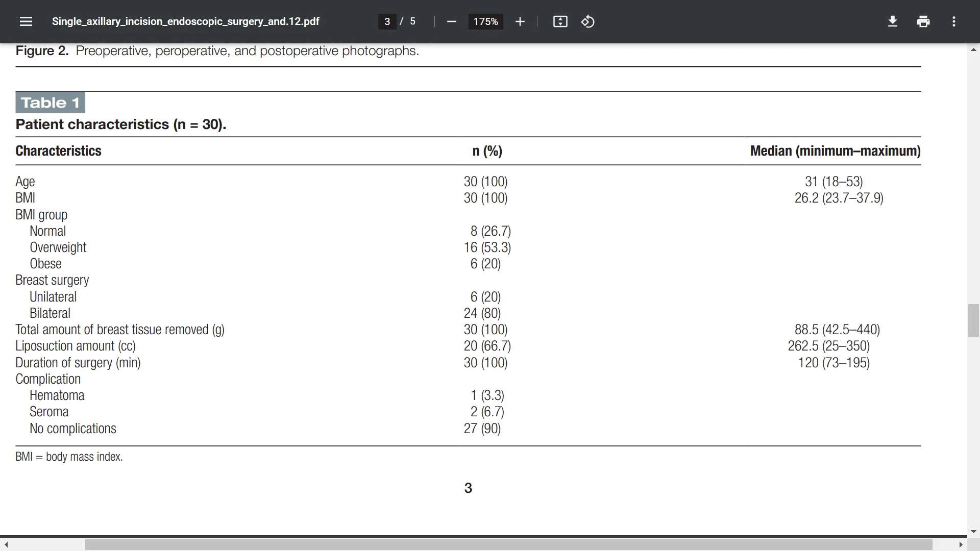Download the PDF file

click(x=892, y=21)
